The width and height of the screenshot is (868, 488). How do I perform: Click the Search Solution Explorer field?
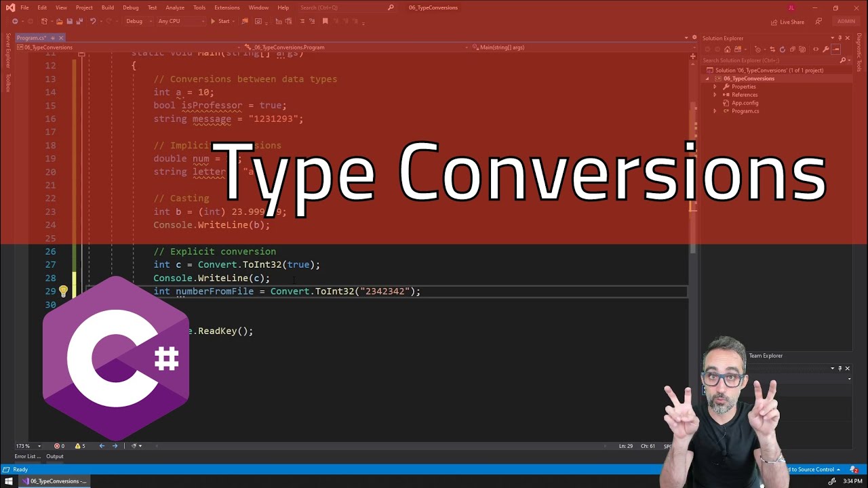coord(775,60)
